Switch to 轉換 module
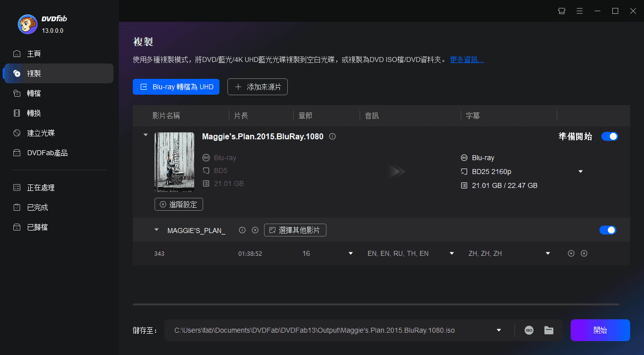This screenshot has height=355, width=644. tap(58, 113)
